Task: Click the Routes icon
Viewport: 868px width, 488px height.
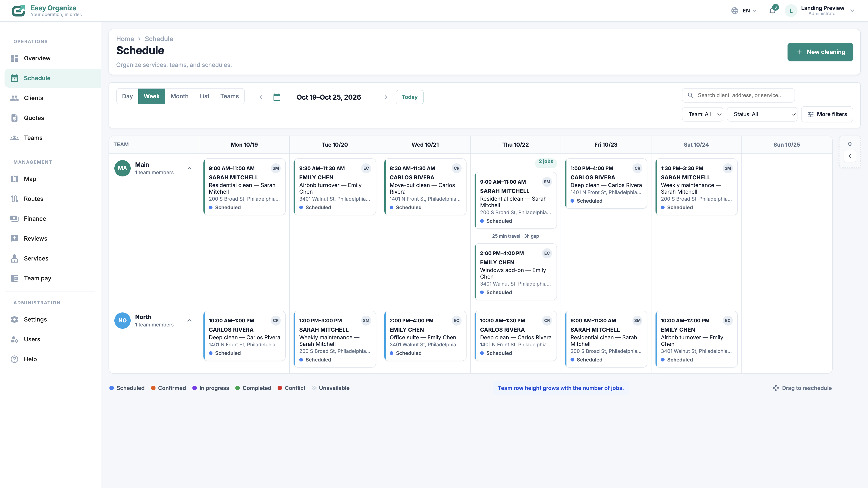Action: [14, 199]
